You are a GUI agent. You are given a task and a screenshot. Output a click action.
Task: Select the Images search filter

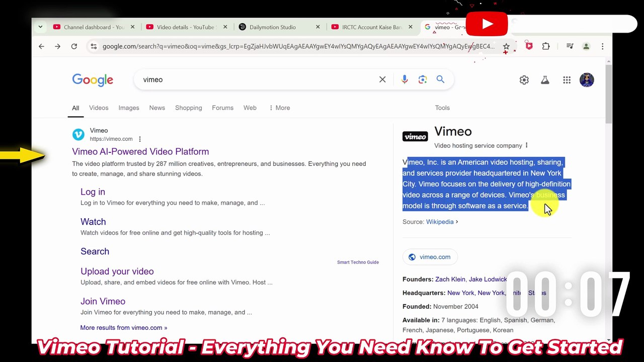coord(129,108)
